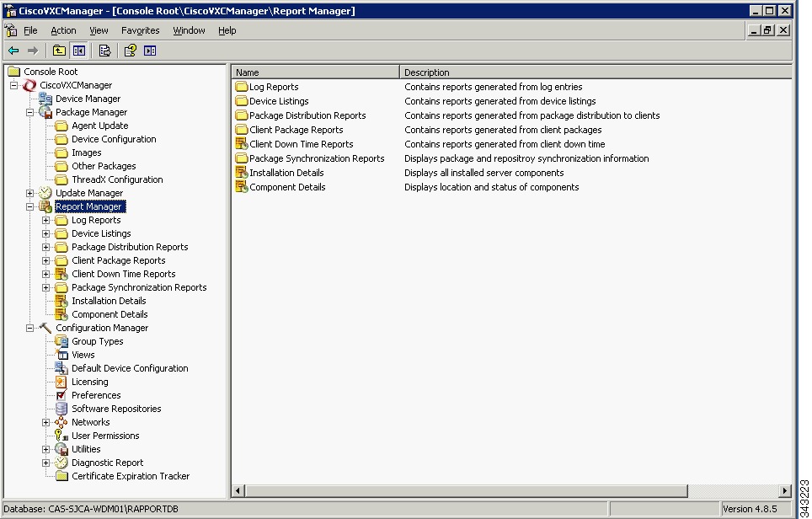Click the Preferences checkmark icon
812x519 pixels.
61,395
